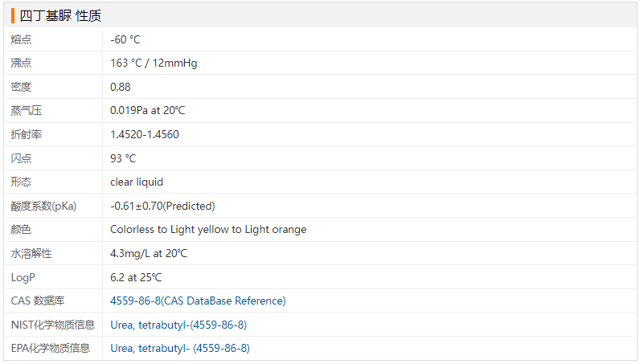640x364 pixels.
Task: Click the refractive index value 1.4520-1.4560
Action: pyautogui.click(x=145, y=134)
